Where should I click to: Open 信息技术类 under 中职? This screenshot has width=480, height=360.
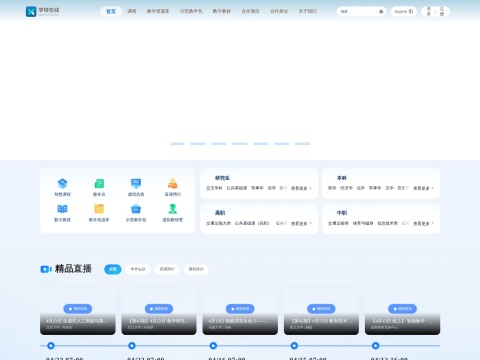[387, 223]
